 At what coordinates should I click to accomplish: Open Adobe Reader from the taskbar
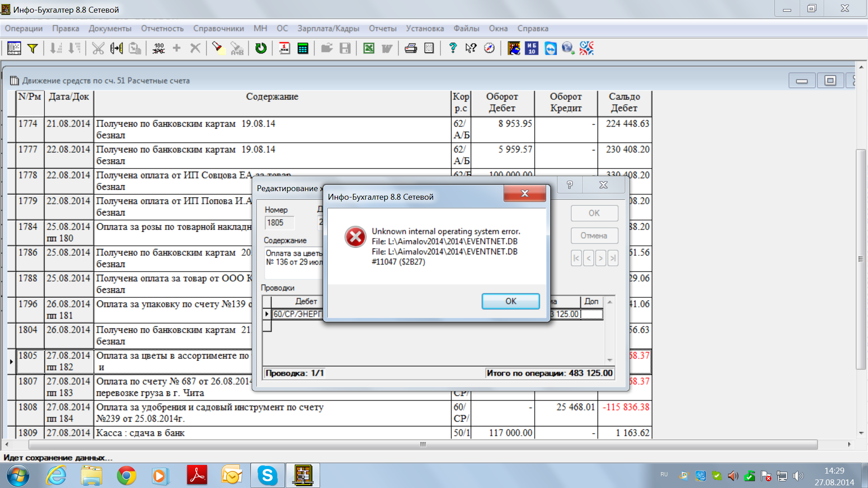coord(197,475)
